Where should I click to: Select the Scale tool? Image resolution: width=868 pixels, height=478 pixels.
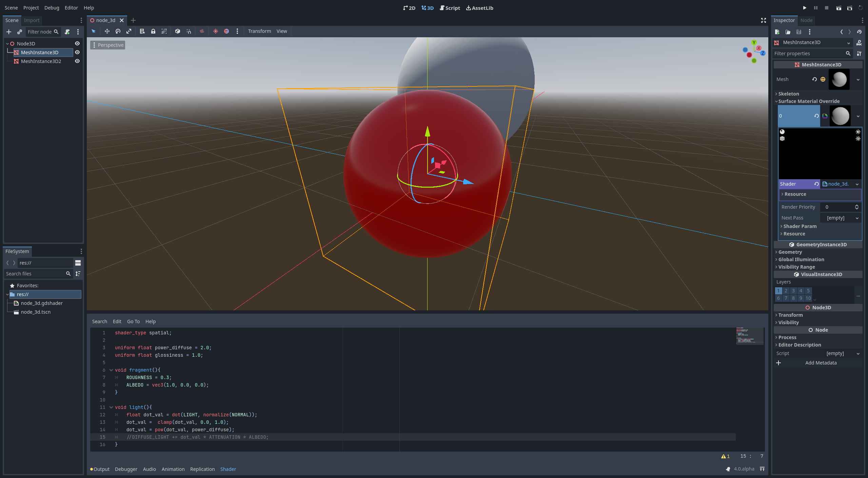(x=129, y=31)
